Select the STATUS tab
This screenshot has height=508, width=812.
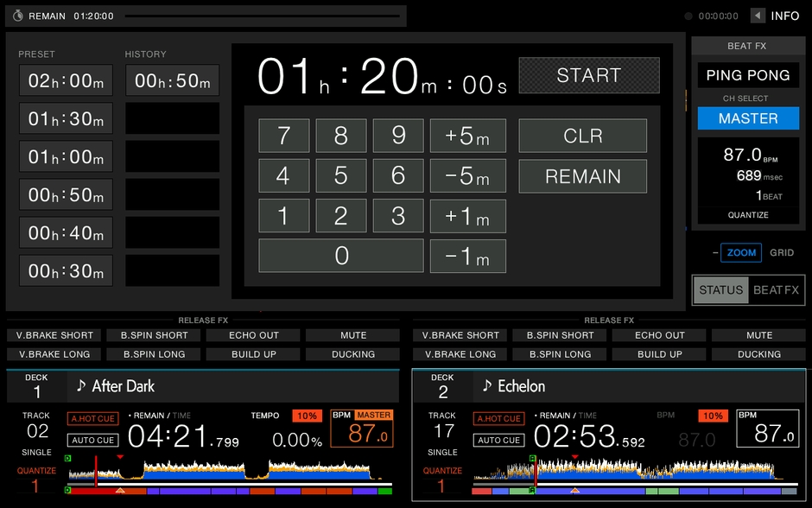(x=721, y=290)
